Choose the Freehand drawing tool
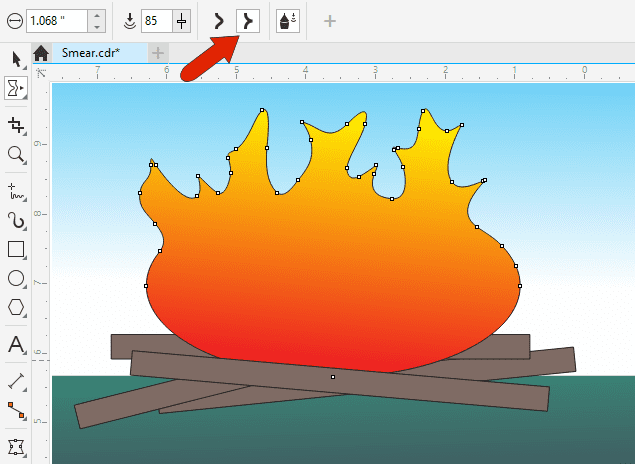 (x=16, y=187)
